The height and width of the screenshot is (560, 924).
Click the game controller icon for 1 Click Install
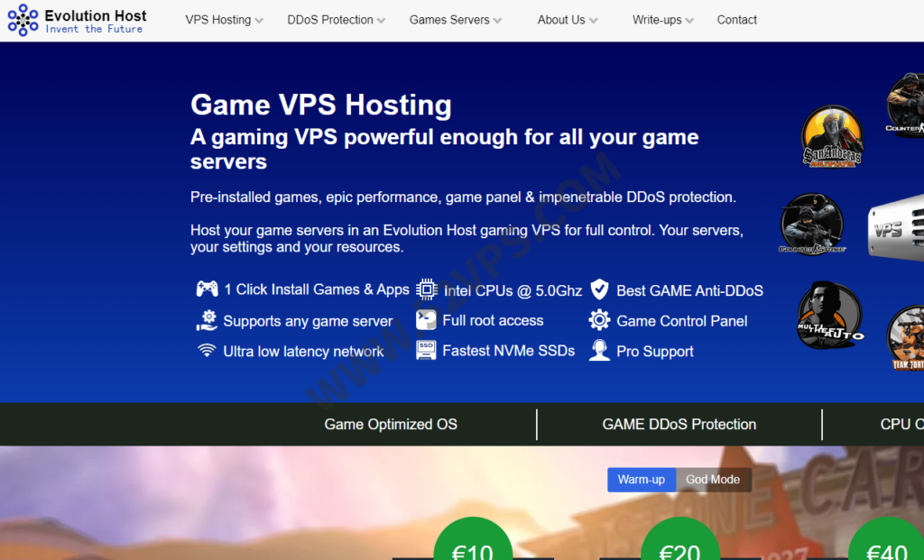point(207,289)
